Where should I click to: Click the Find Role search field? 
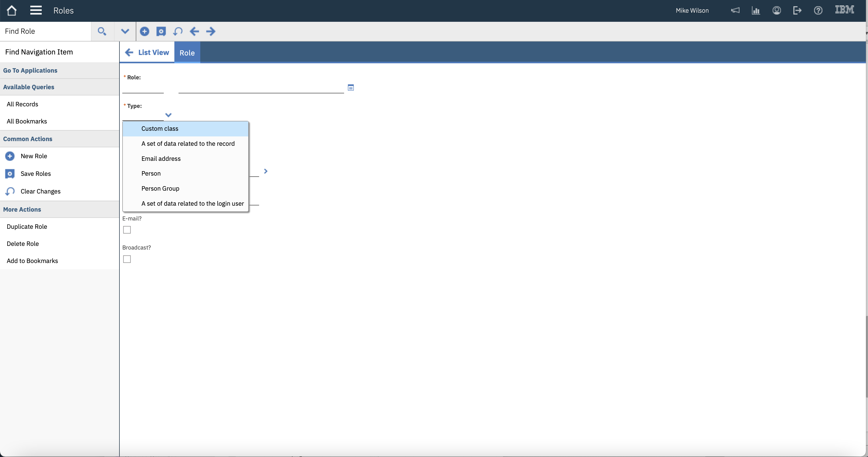46,31
